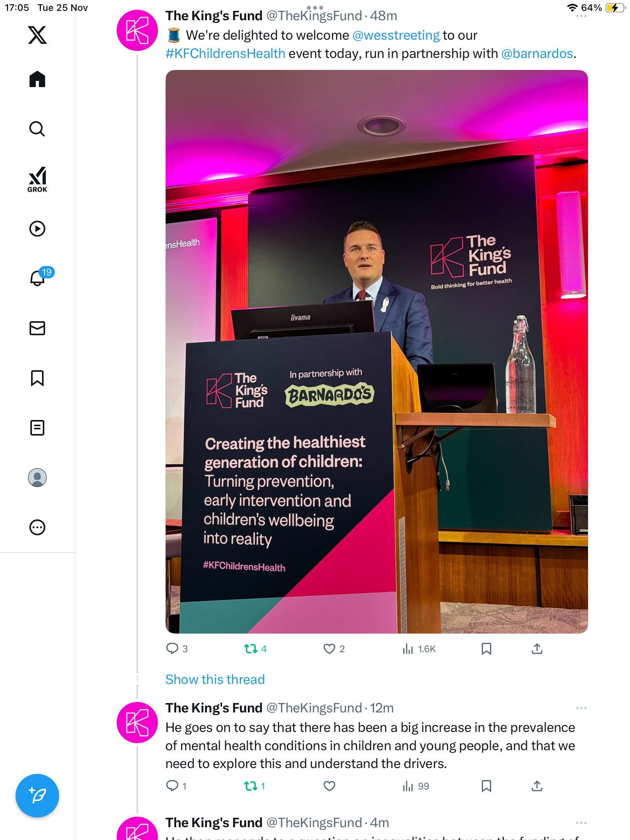This screenshot has height=840, width=630.
Task: Open notifications with 19 badge
Action: (x=38, y=278)
